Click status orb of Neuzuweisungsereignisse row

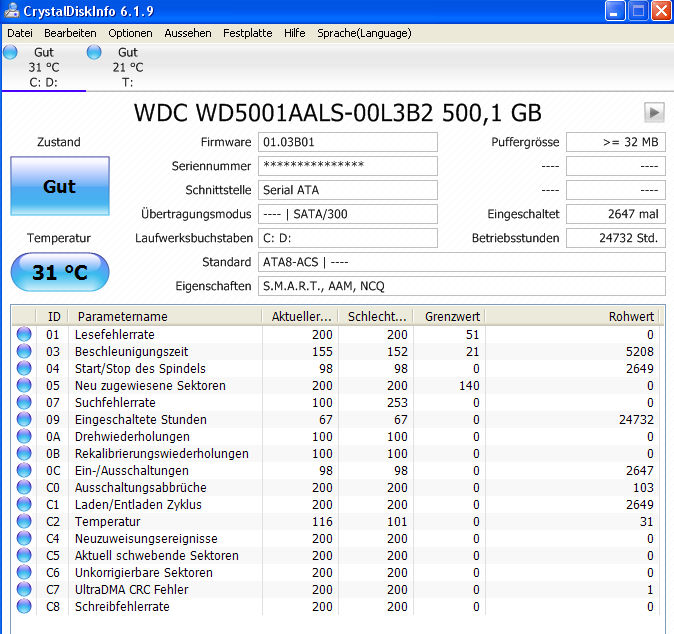click(24, 538)
